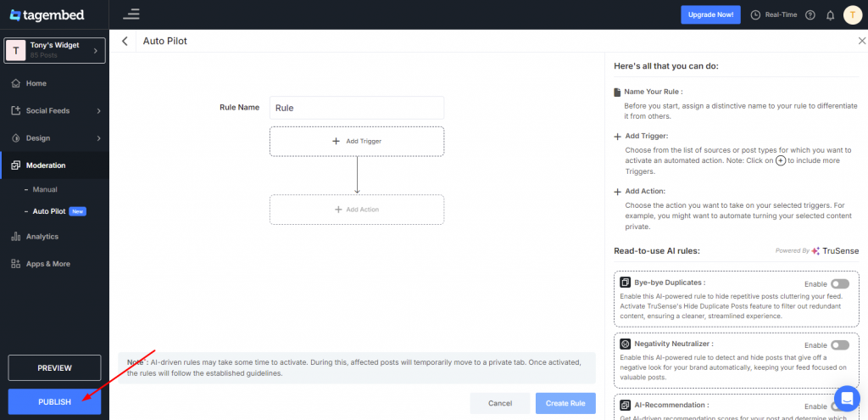Image resolution: width=868 pixels, height=420 pixels.
Task: Click the hamburger menu collapse icon
Action: 131,14
